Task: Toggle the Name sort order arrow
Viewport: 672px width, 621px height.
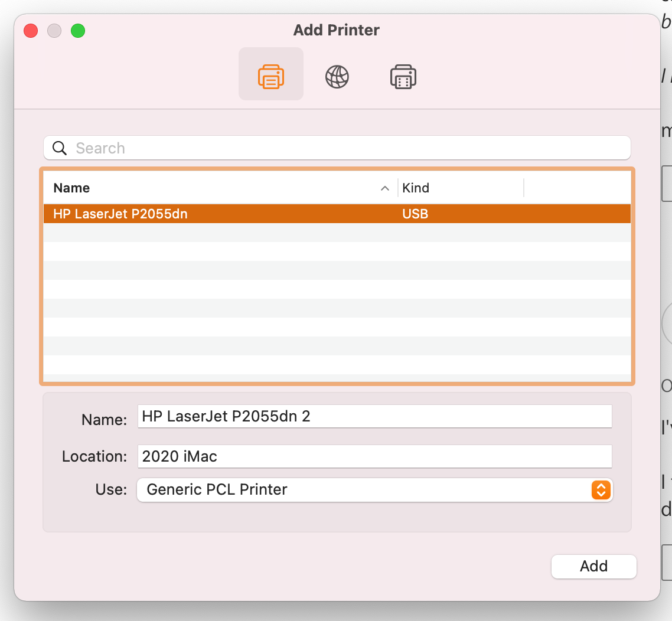Action: (385, 188)
